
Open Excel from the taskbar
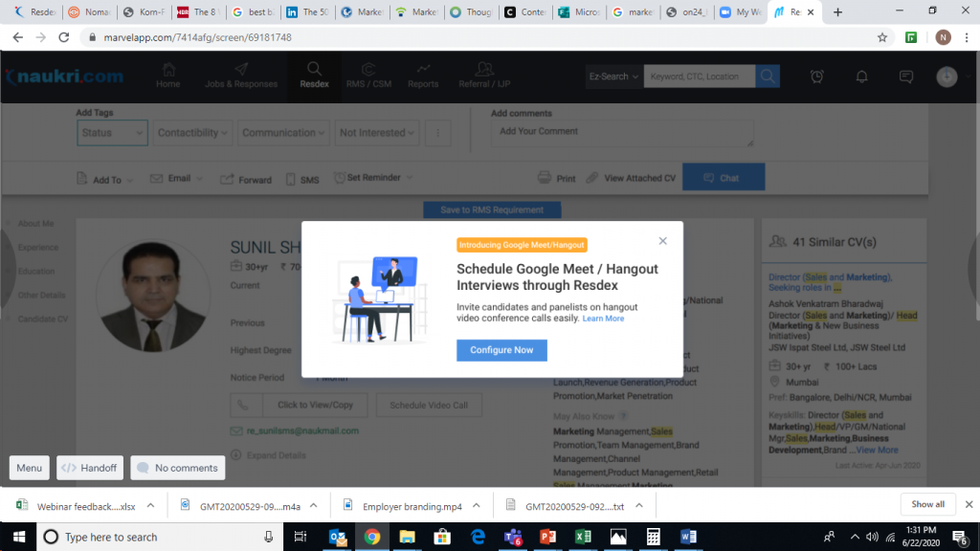583,537
